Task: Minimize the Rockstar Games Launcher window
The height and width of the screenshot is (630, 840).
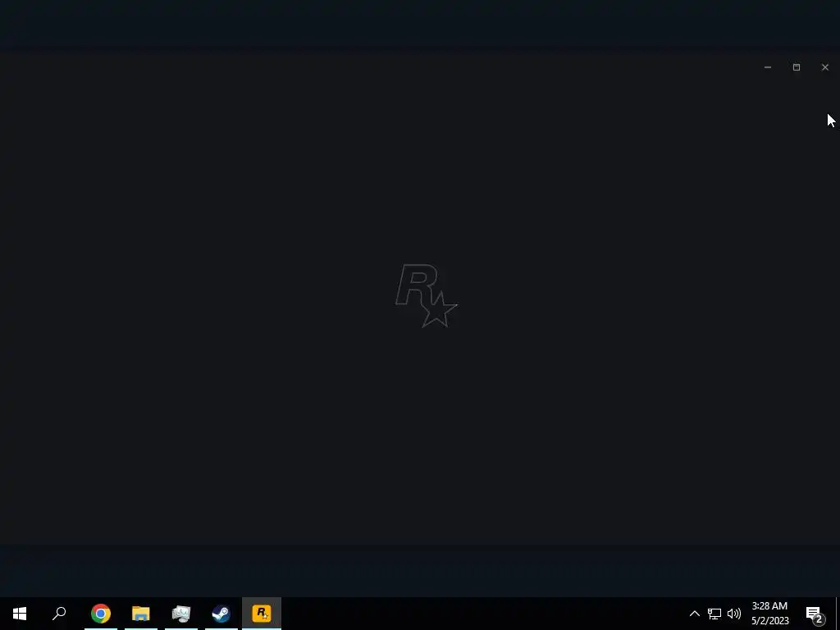Action: coord(768,67)
